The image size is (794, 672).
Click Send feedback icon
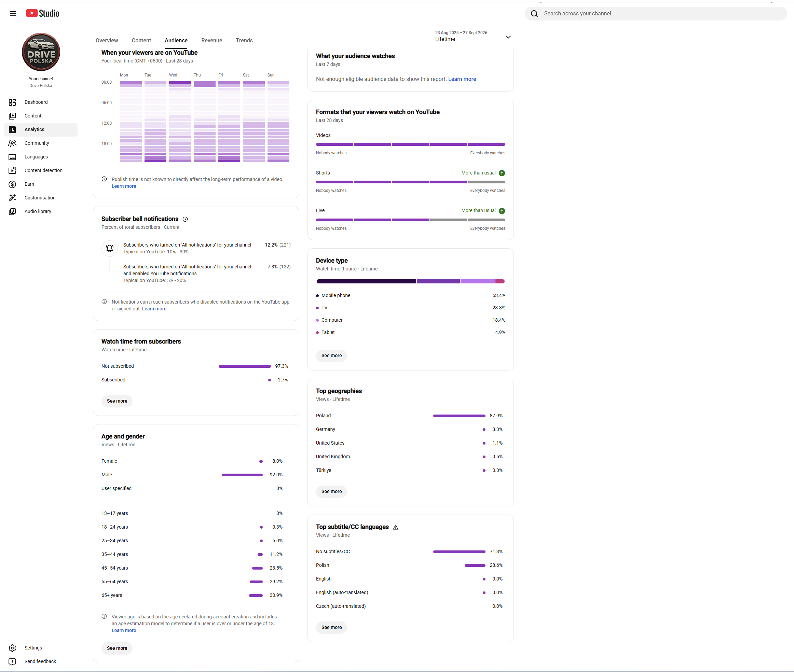click(x=12, y=662)
